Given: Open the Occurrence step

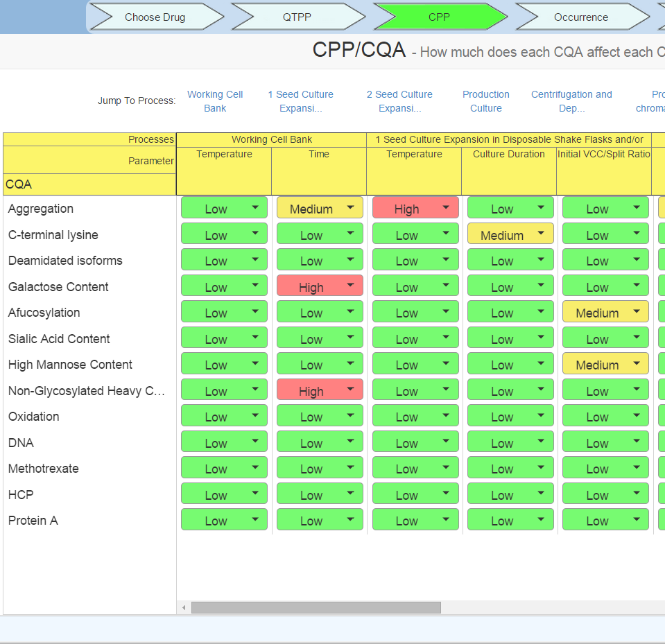Looking at the screenshot, I should (x=581, y=17).
